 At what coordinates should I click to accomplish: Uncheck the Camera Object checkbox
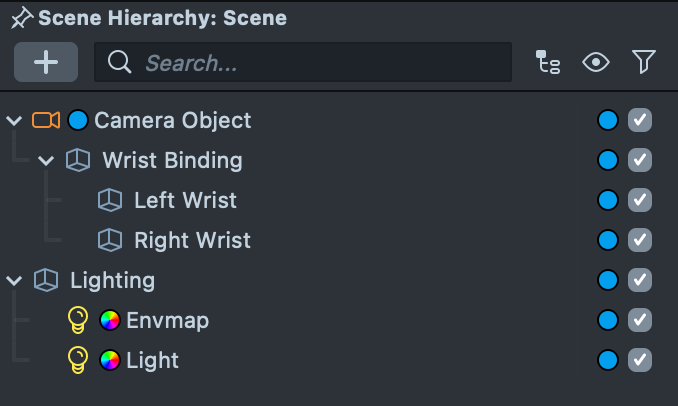click(640, 120)
